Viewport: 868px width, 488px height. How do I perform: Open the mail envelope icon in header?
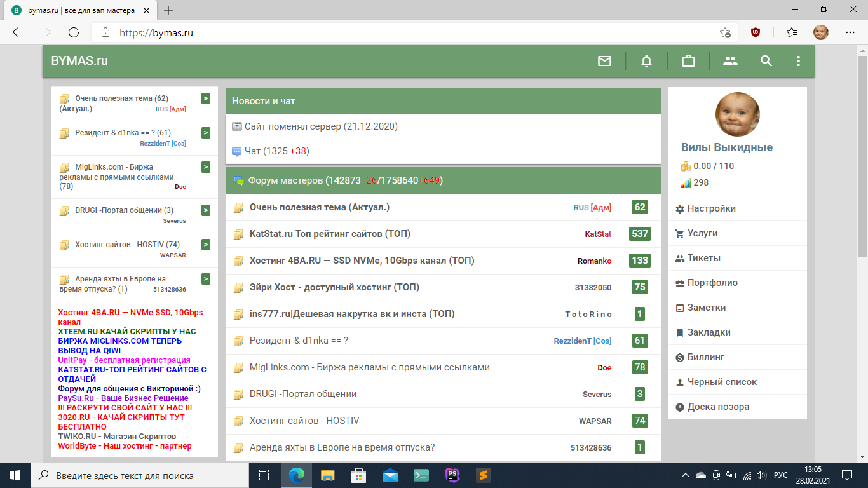pyautogui.click(x=604, y=61)
